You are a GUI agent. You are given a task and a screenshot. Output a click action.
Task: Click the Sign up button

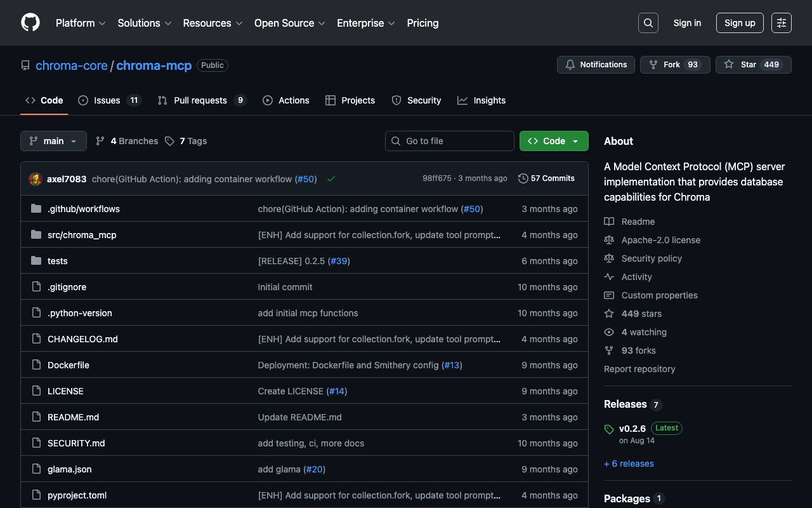pyautogui.click(x=739, y=23)
